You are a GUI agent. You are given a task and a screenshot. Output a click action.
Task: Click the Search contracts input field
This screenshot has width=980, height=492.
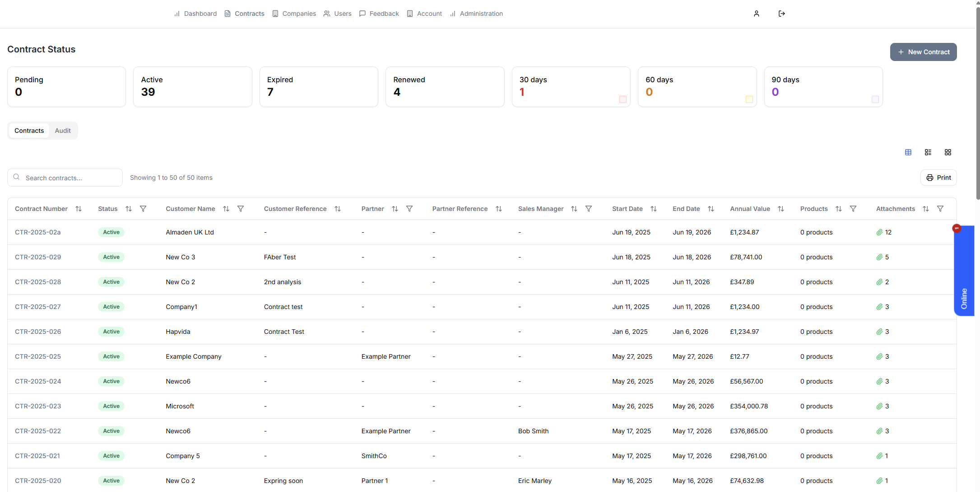pos(70,178)
